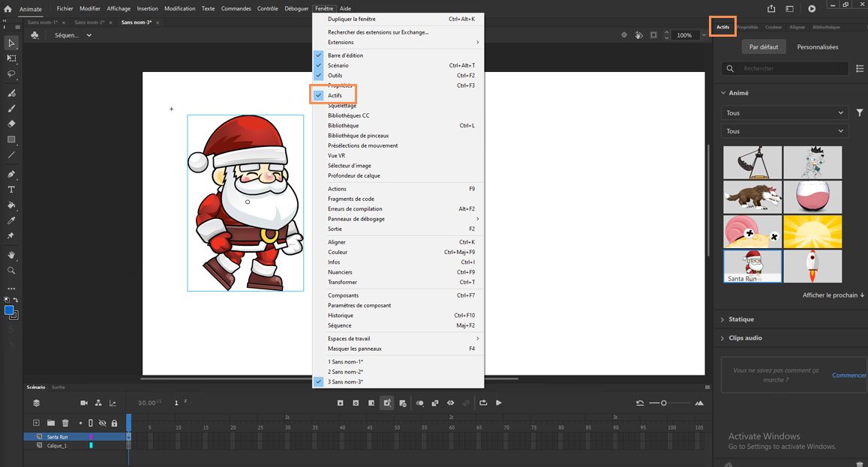Viewport: 868px width, 467px height.
Task: Click the Test Movie play icon at top right
Action: click(812, 8)
